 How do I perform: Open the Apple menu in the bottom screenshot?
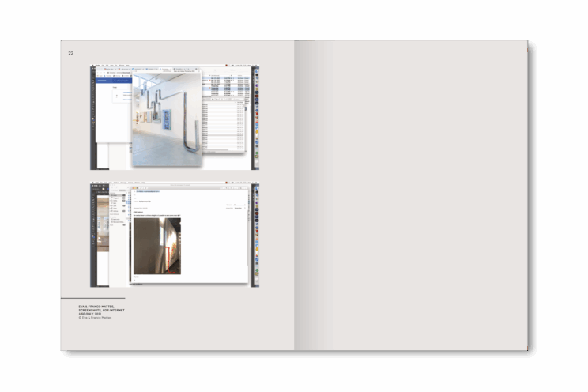tap(93, 183)
